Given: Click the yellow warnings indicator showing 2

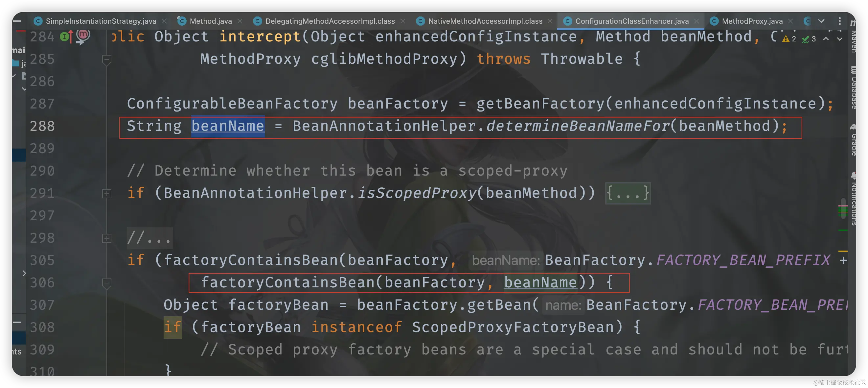Looking at the screenshot, I should (x=789, y=39).
